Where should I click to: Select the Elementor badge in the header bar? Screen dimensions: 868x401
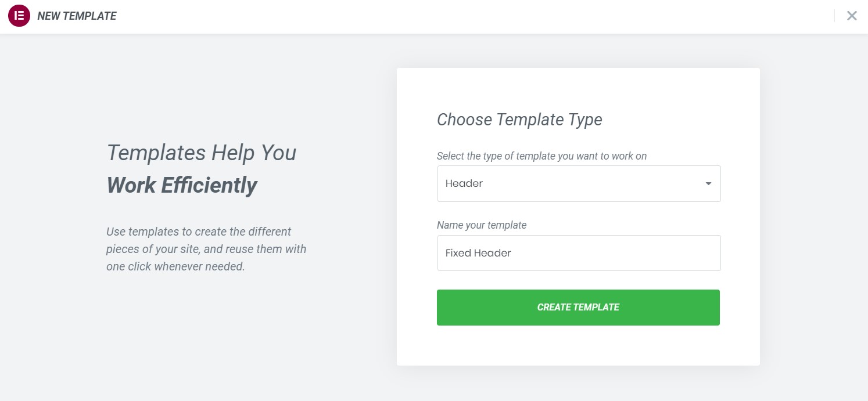tap(19, 16)
